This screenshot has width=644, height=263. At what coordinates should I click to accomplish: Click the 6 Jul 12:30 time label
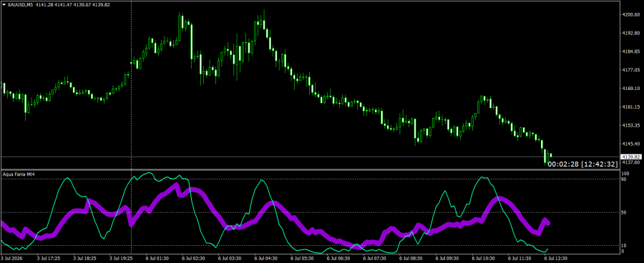[556, 259]
